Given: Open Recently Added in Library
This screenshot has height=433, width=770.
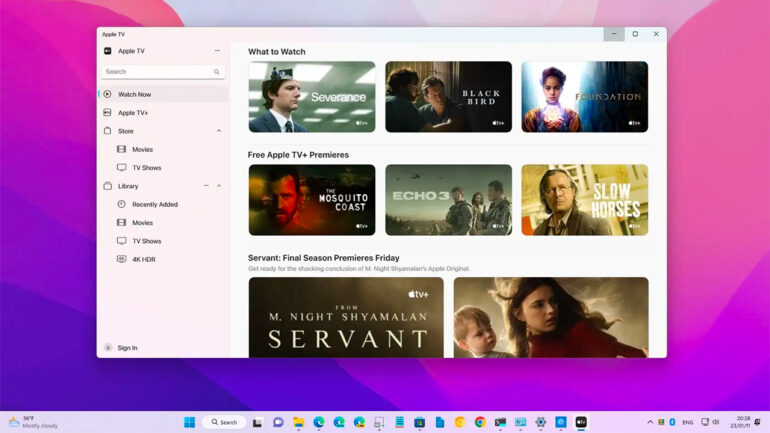Looking at the screenshot, I should [x=154, y=204].
